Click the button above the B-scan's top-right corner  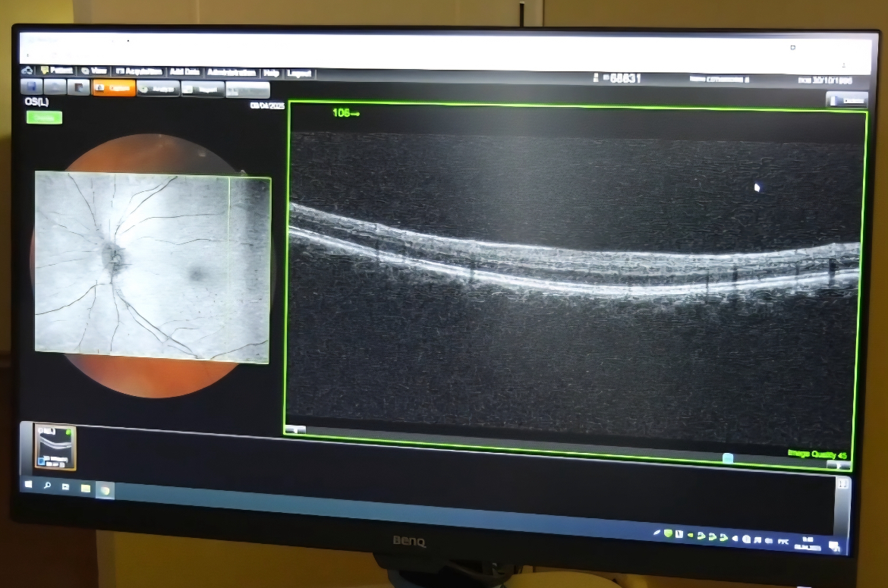[846, 101]
